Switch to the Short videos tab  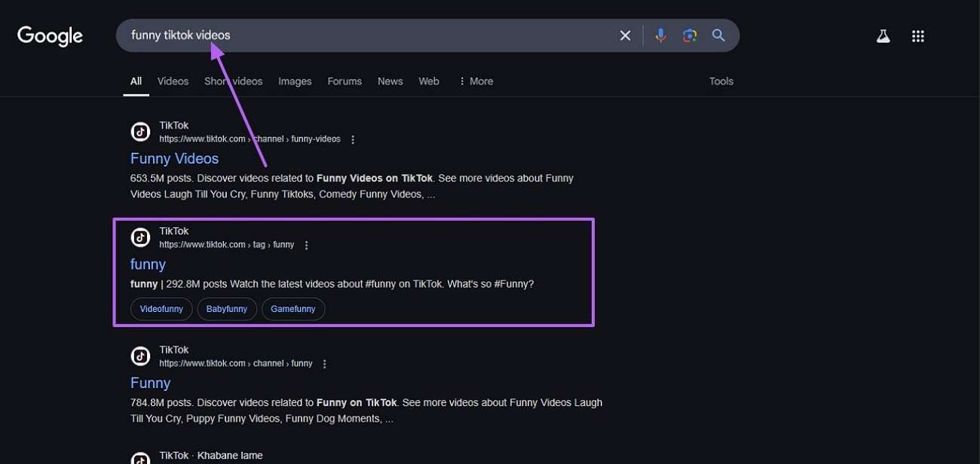(233, 81)
